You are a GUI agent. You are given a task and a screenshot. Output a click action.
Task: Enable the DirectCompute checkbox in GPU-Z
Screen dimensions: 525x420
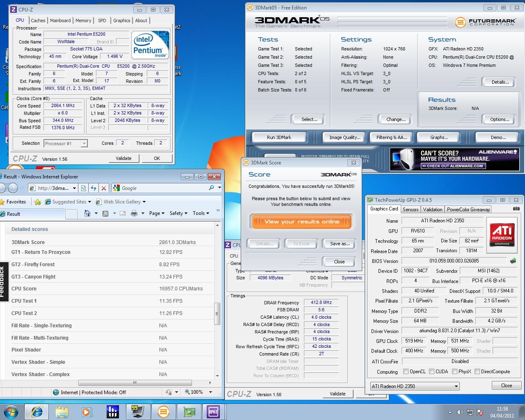click(477, 372)
